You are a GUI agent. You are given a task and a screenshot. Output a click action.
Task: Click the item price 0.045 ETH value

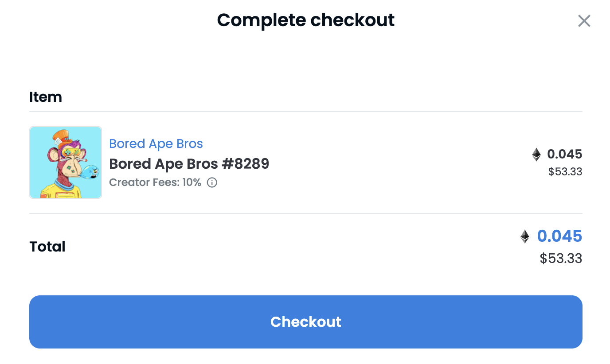click(564, 154)
